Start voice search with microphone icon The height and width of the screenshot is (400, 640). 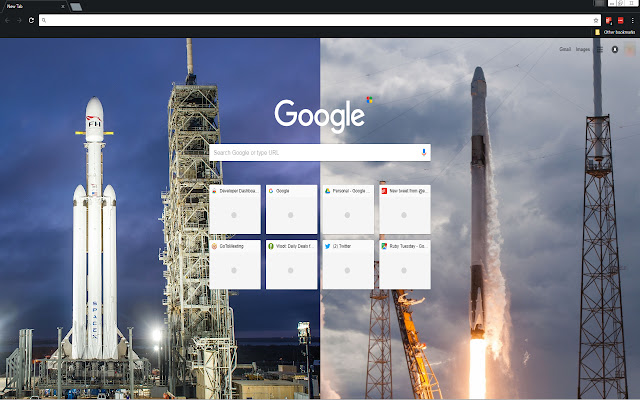click(x=424, y=152)
